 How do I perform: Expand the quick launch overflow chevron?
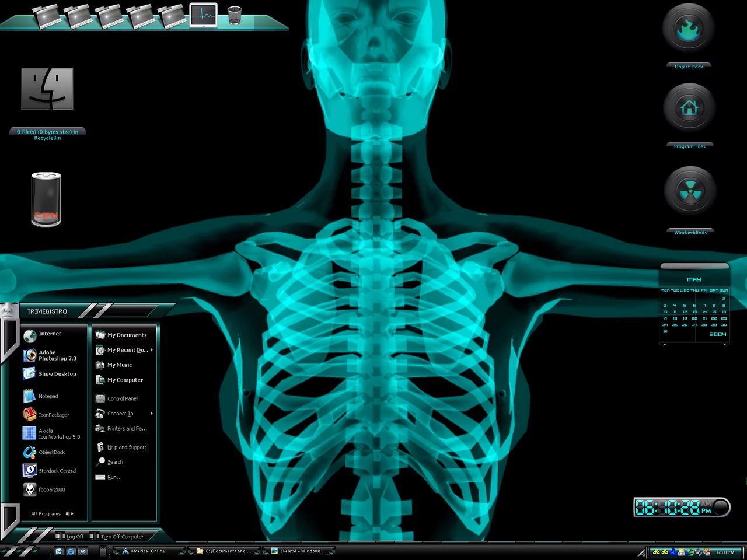(x=103, y=551)
